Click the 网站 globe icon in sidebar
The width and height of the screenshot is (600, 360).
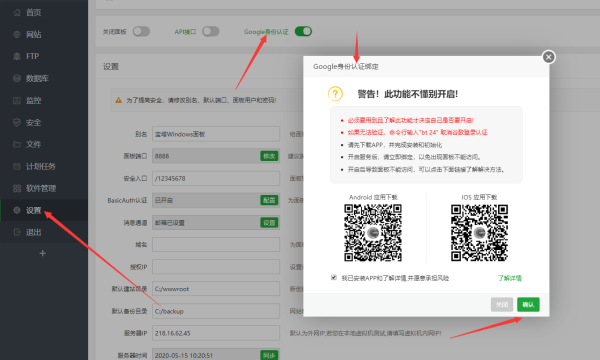pos(17,34)
